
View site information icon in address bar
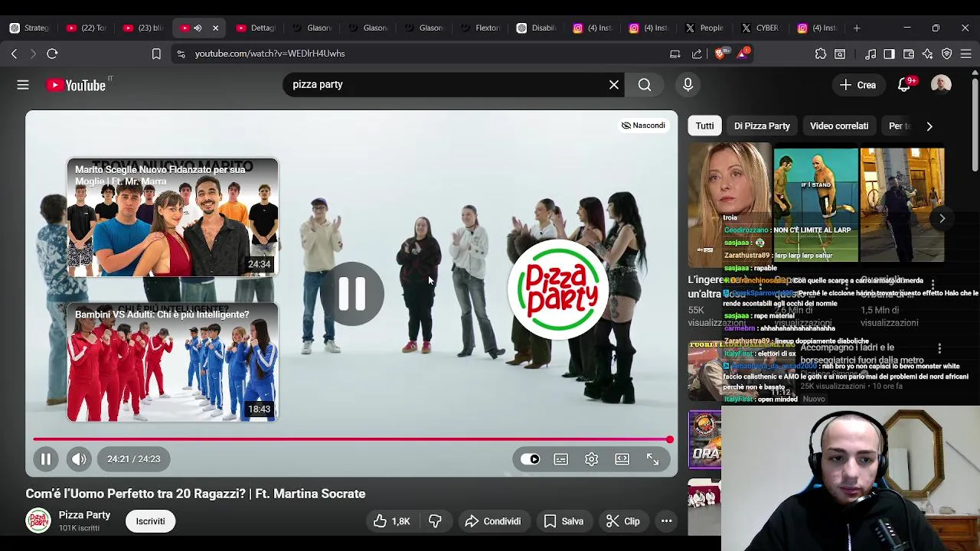(181, 54)
